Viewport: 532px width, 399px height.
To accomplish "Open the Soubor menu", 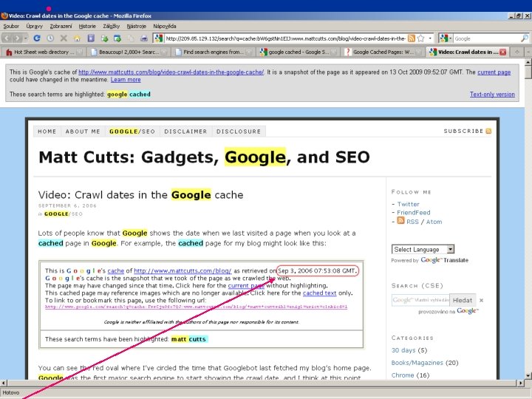I will click(11, 26).
